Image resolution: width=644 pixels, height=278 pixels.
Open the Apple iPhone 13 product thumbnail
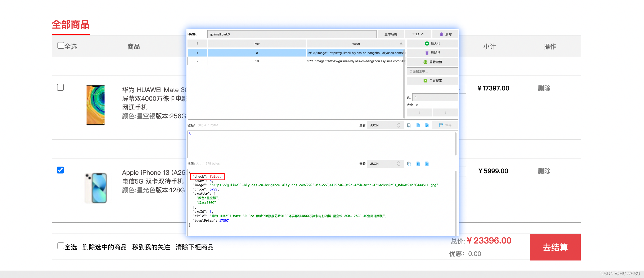(x=96, y=188)
